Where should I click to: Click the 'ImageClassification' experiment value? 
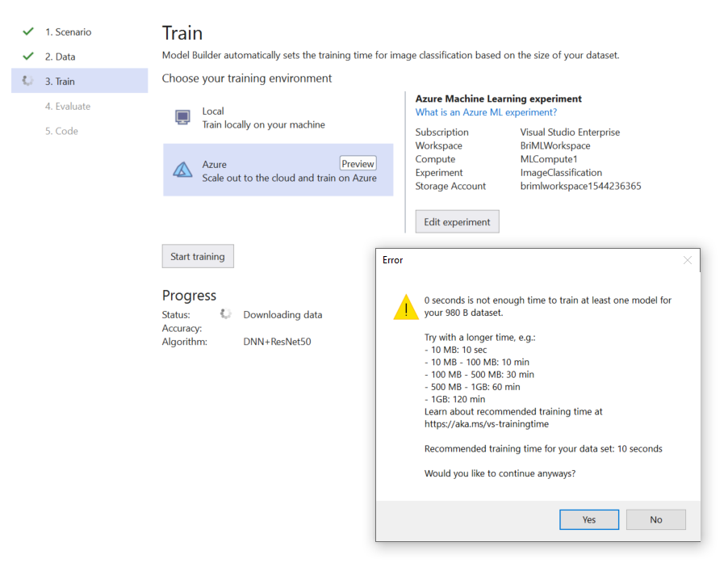561,172
